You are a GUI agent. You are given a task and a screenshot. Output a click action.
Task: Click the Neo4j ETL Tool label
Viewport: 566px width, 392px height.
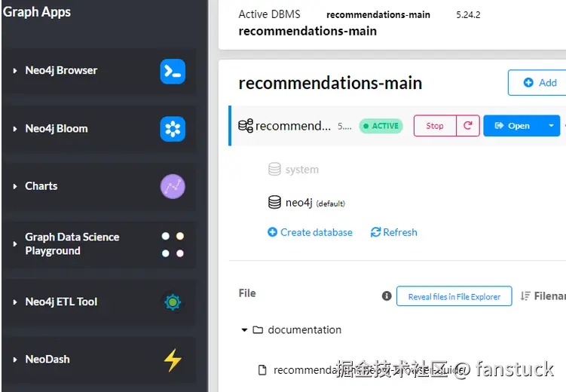(61, 302)
